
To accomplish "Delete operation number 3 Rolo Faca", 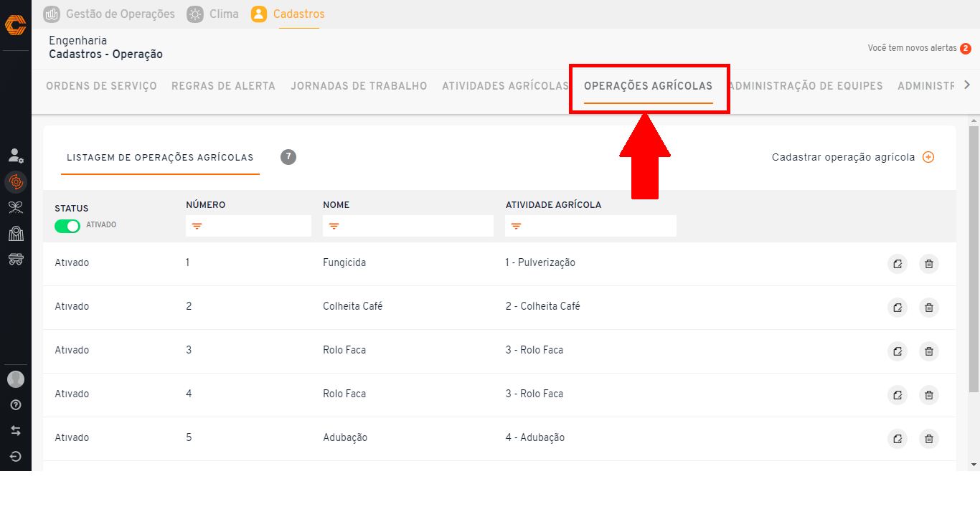I will pos(929,351).
